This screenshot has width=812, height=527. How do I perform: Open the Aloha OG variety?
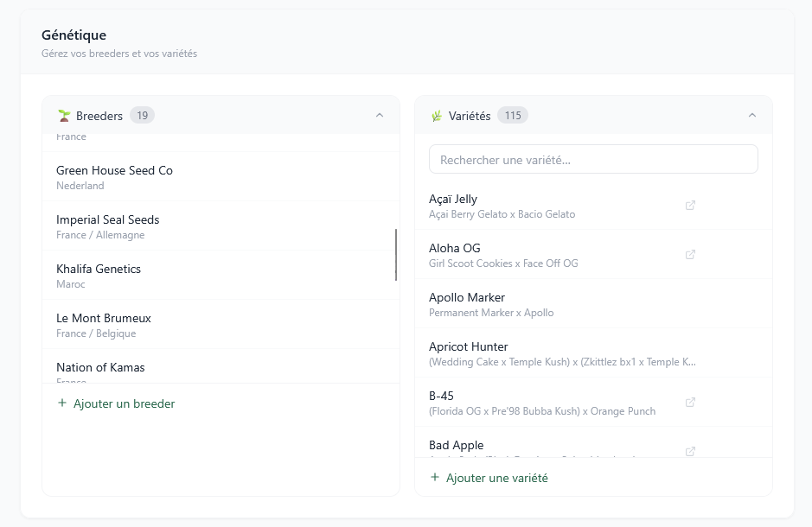click(x=593, y=255)
